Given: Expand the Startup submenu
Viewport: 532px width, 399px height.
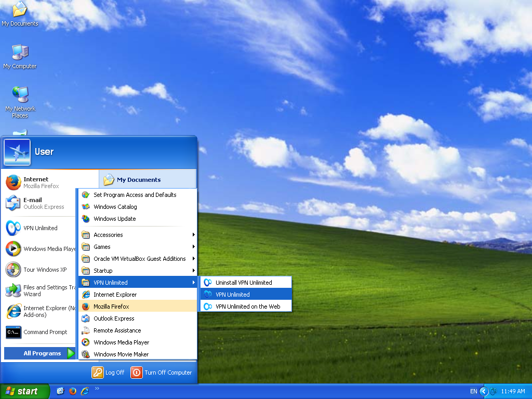Looking at the screenshot, I should pos(138,270).
